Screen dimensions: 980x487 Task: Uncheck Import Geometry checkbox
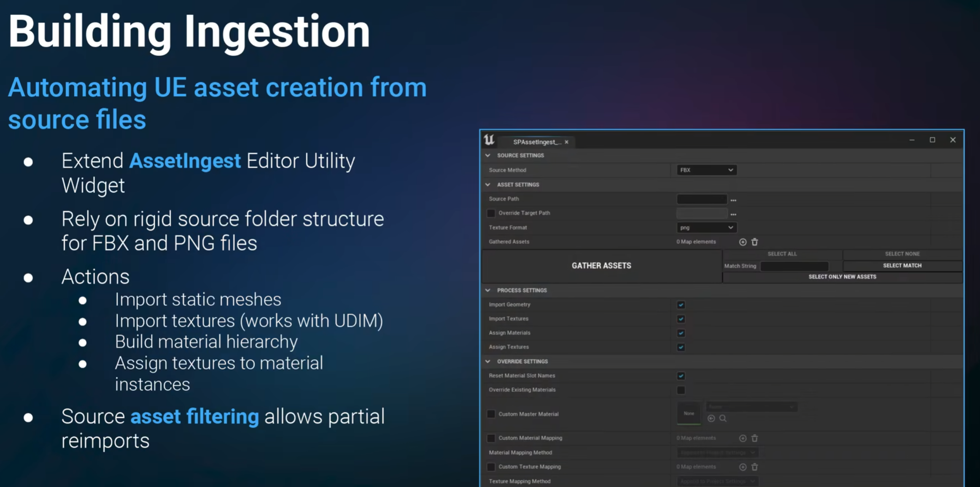click(681, 305)
